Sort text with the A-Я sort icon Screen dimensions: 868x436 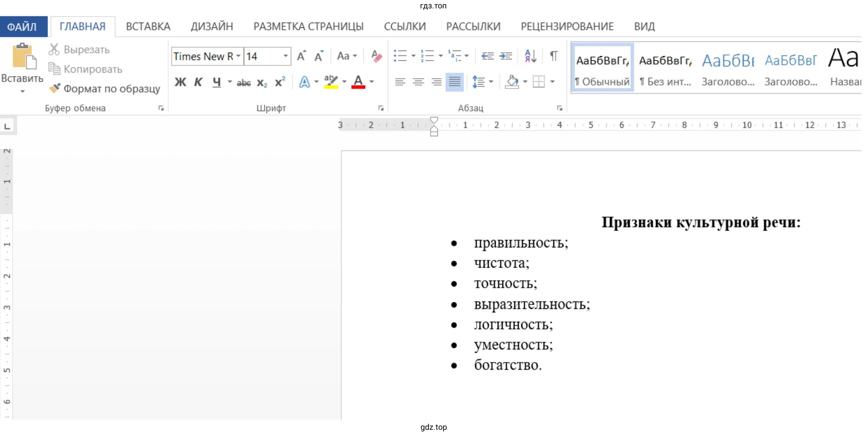pyautogui.click(x=530, y=56)
